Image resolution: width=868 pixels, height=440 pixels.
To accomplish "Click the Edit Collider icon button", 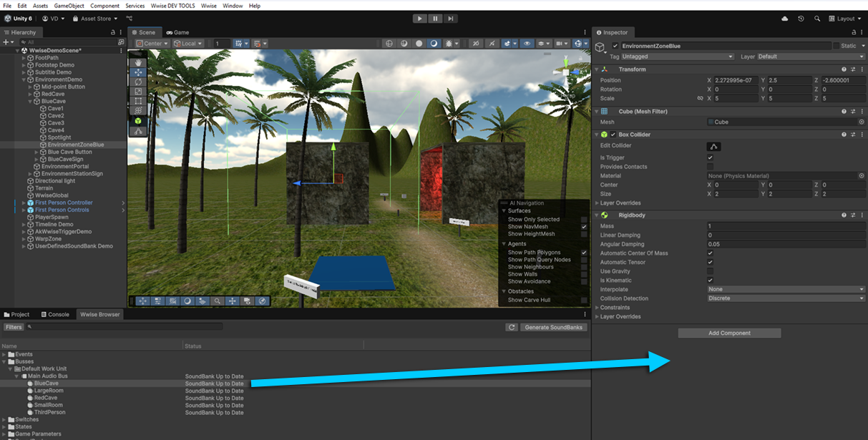I will point(713,146).
